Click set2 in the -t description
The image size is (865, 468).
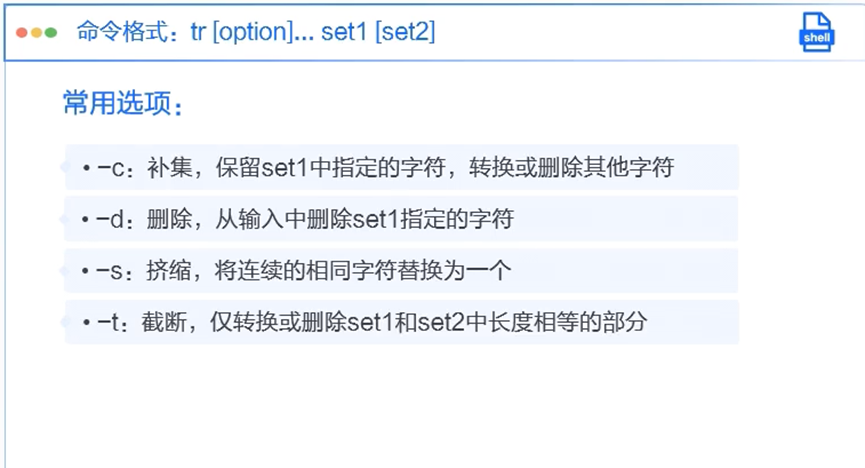pyautogui.click(x=441, y=322)
